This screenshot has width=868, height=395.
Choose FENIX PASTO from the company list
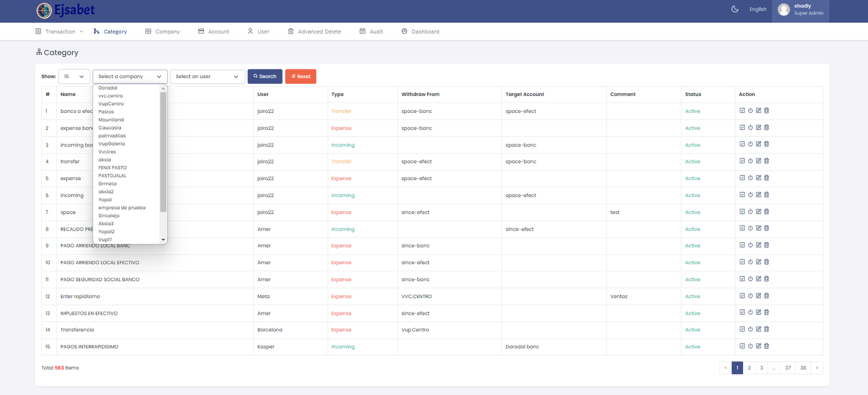[x=112, y=168]
